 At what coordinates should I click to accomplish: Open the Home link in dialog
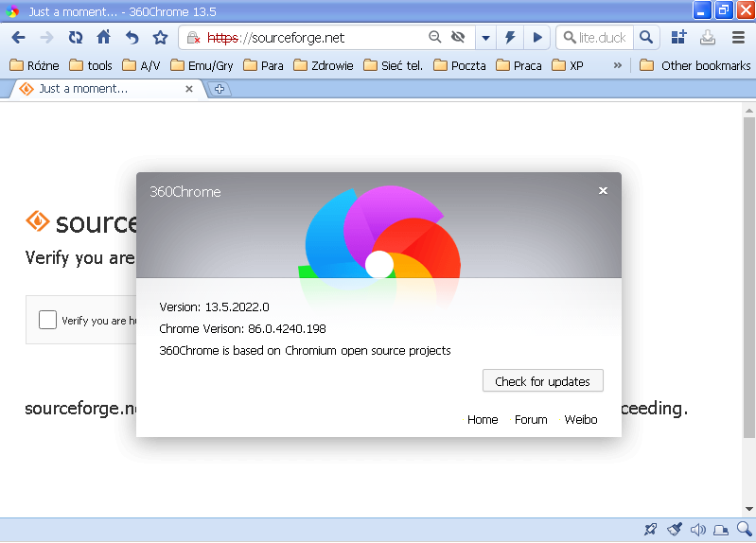point(483,419)
